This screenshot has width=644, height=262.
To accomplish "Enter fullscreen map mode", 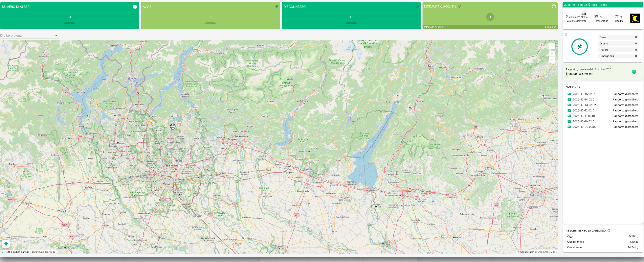I will (552, 46).
